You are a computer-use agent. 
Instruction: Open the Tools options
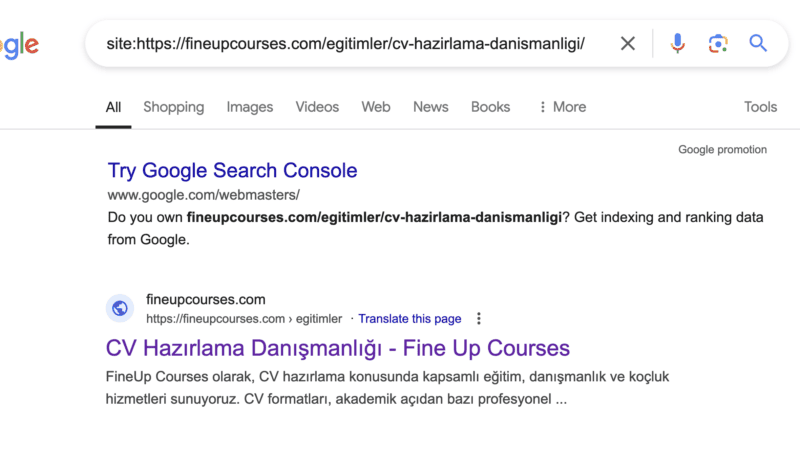coord(760,107)
